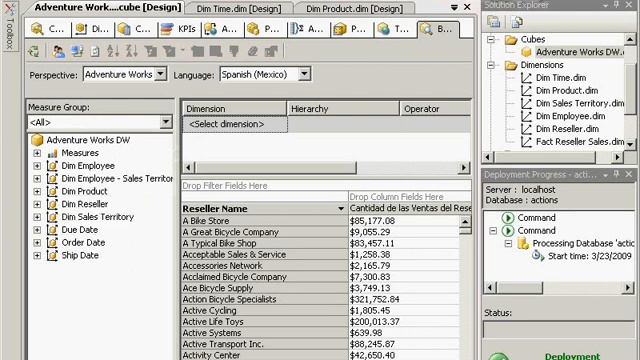The image size is (640, 360).
Task: Open the Perspectives tab
Action: (351, 29)
